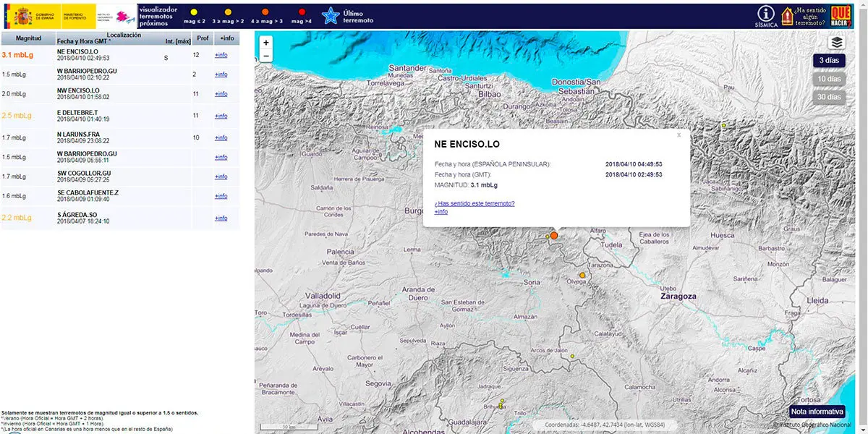The width and height of the screenshot is (868, 434).
Task: Click the red mag > 4 legend dot
Action: point(302,12)
